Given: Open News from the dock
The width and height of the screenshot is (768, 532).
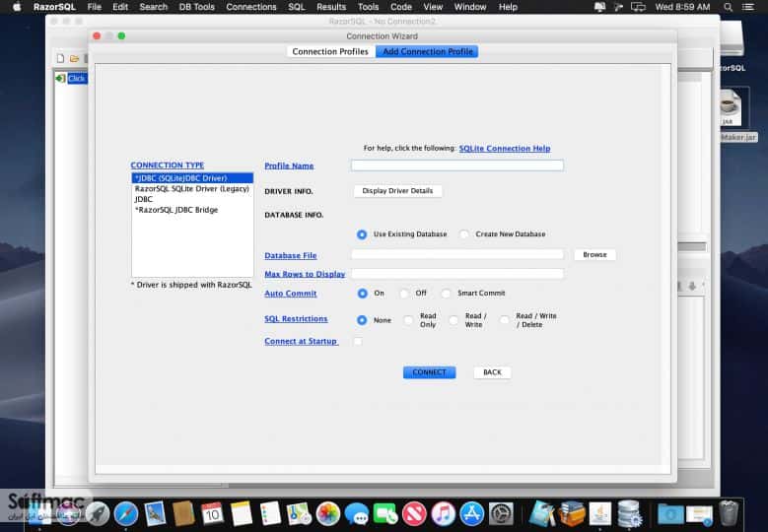Looking at the screenshot, I should coord(414,514).
